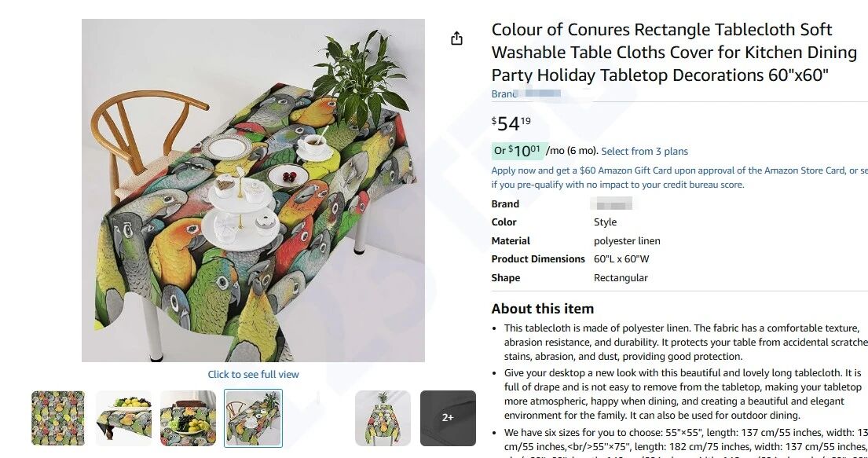Open the "Select from 3 plans" link
868x458 pixels.
644,152
